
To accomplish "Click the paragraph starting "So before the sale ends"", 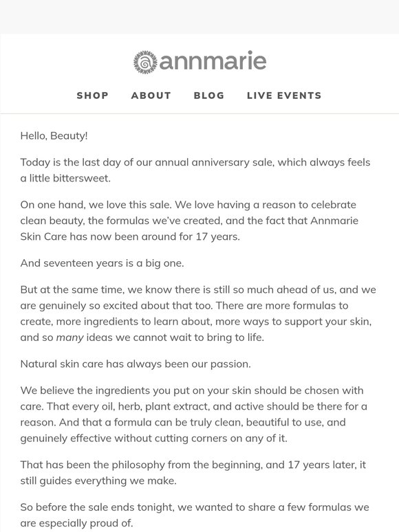I will 195,515.
